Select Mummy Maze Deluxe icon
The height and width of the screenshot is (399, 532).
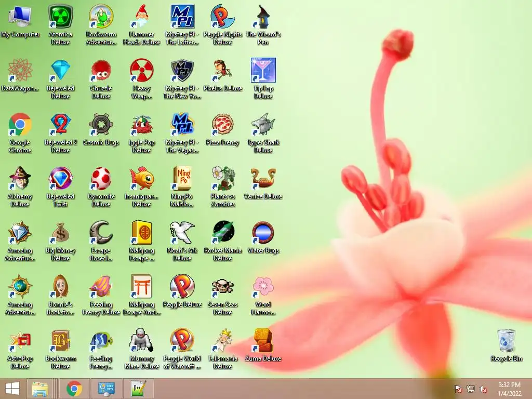tap(141, 341)
